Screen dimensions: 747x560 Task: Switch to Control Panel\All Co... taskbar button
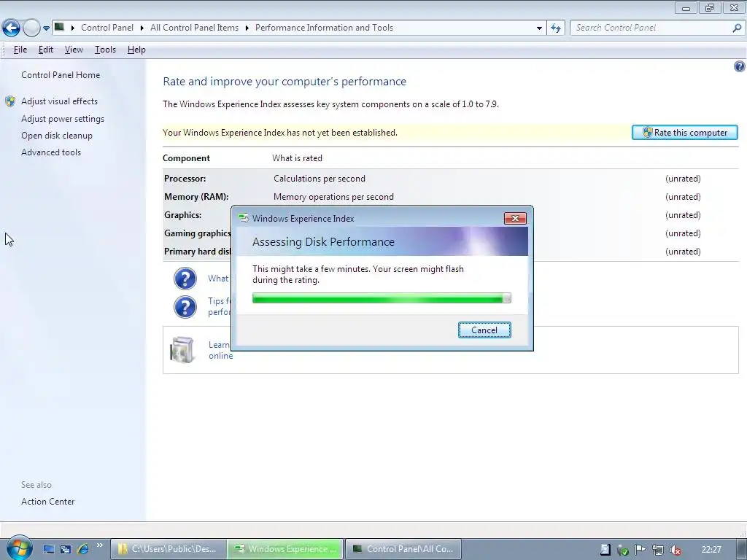(403, 549)
